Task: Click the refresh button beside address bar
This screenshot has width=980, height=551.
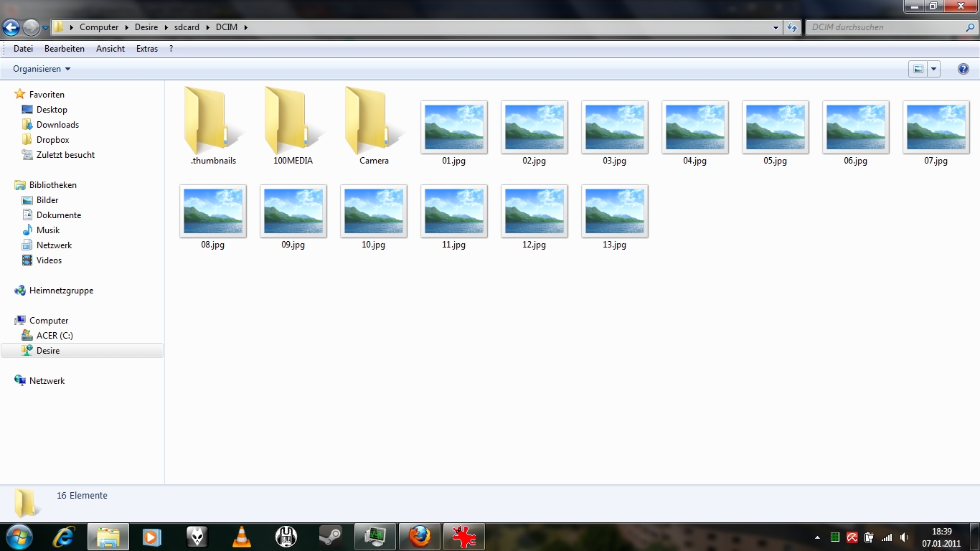Action: click(x=792, y=28)
